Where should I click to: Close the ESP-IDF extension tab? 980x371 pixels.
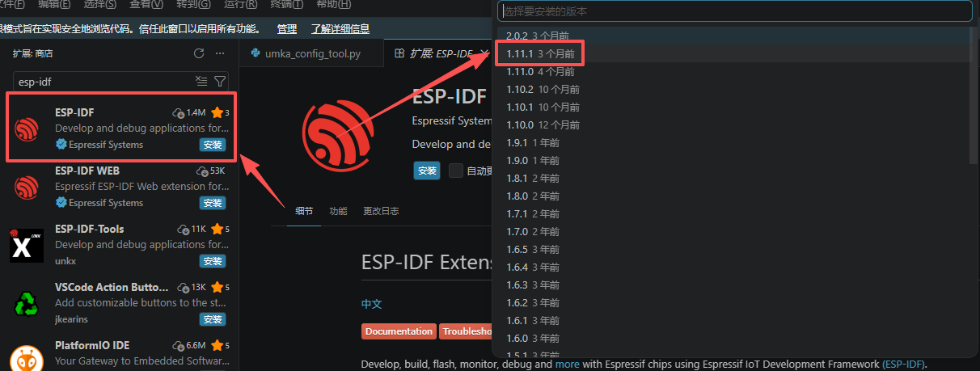pyautogui.click(x=484, y=53)
